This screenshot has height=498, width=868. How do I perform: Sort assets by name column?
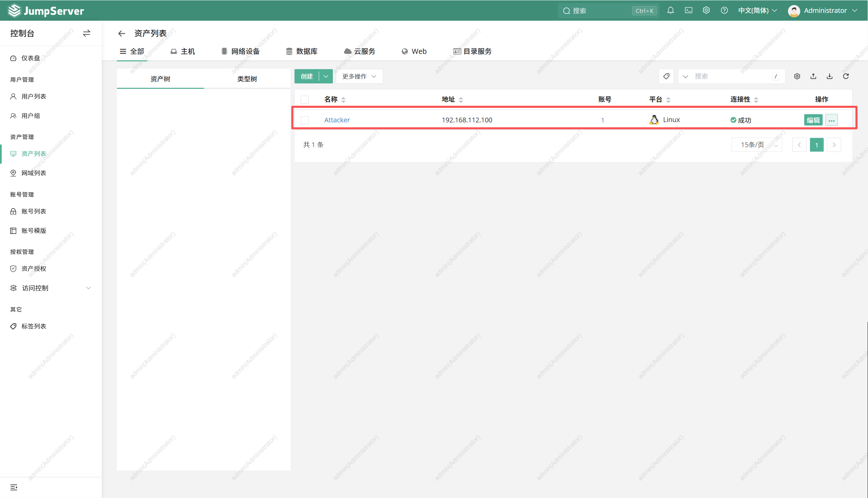(343, 100)
